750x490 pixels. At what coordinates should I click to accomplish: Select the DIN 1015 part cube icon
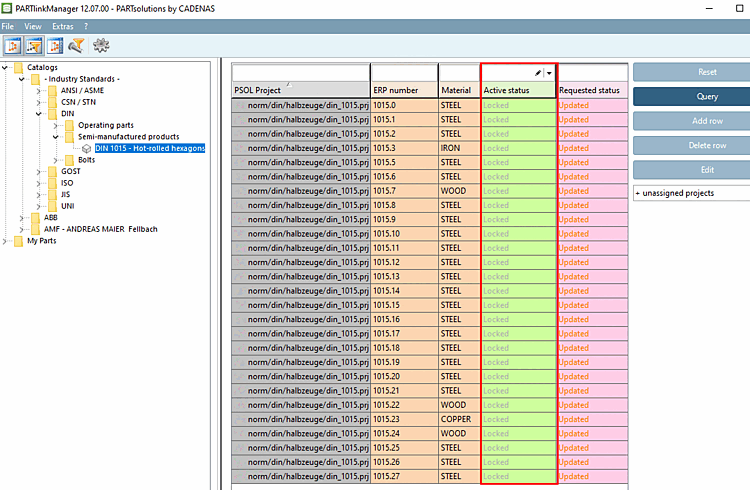pos(87,148)
